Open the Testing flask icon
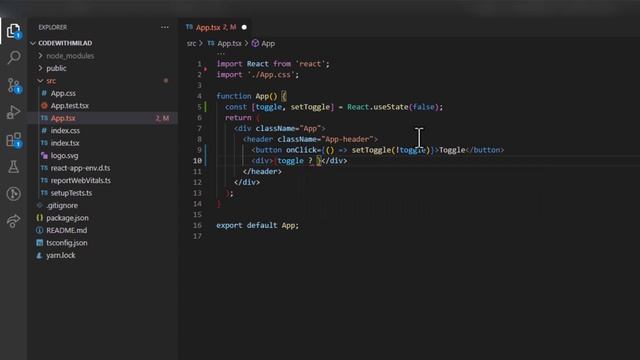The height and width of the screenshot is (360, 640). tap(13, 167)
